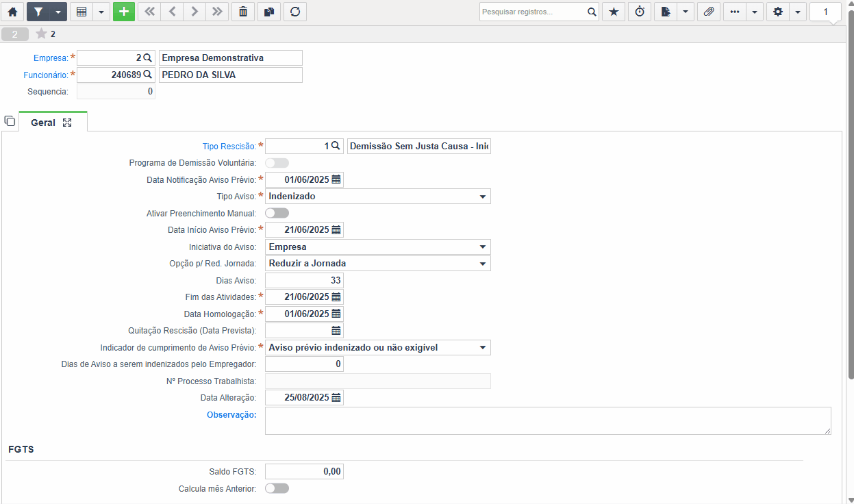Look up Empresa with the magnifier
This screenshot has width=854, height=504.
[147, 58]
